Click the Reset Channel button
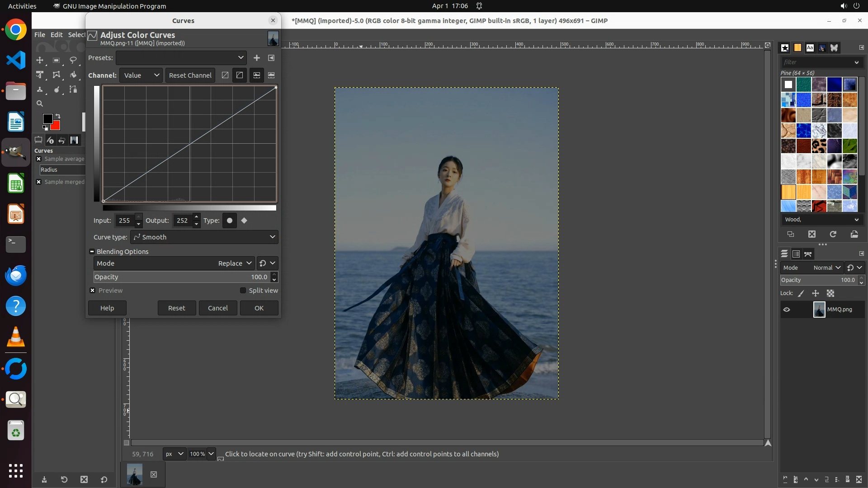This screenshot has width=868, height=488. point(190,75)
